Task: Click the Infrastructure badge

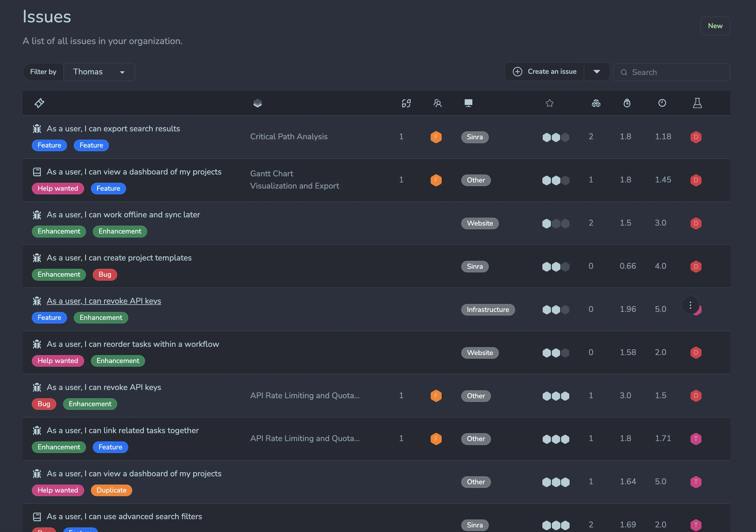Action: click(488, 309)
